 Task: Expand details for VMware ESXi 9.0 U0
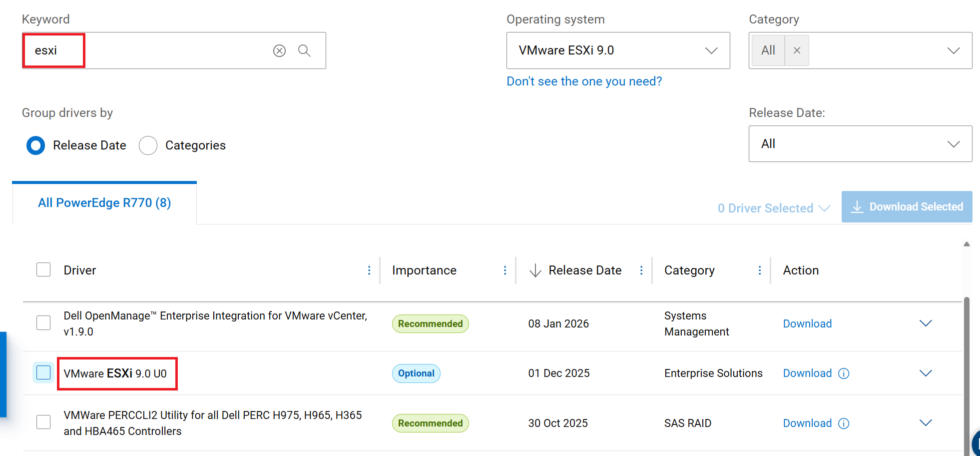pos(926,373)
